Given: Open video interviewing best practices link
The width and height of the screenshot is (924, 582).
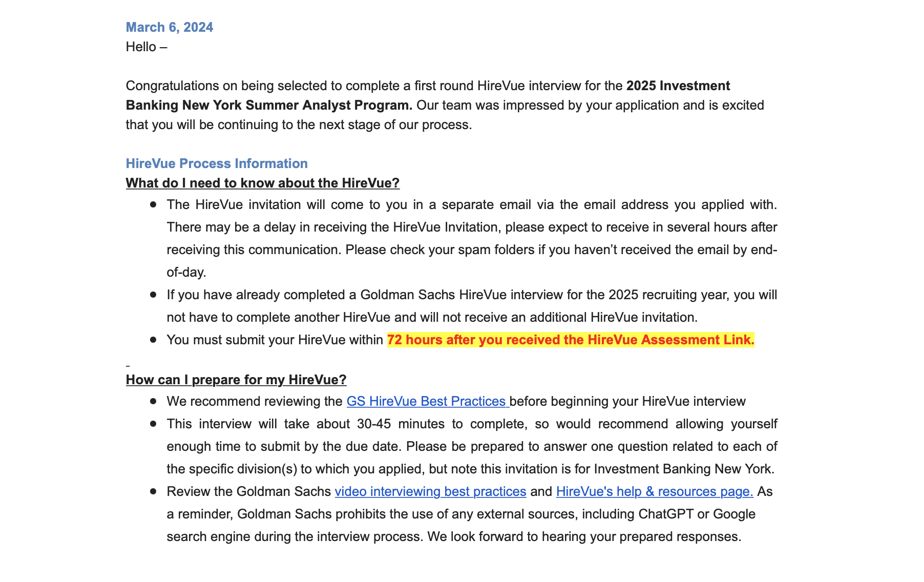Looking at the screenshot, I should 430,491.
